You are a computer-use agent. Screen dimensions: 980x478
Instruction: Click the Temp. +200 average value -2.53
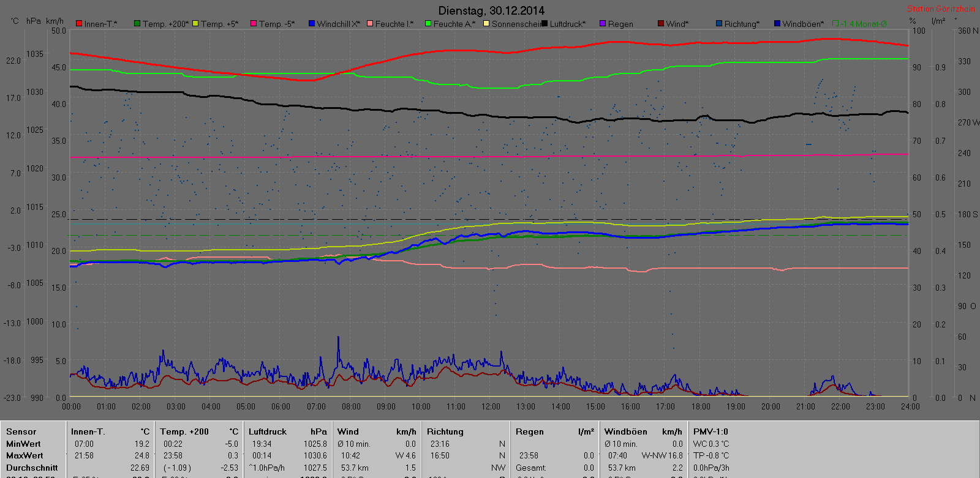(x=230, y=468)
